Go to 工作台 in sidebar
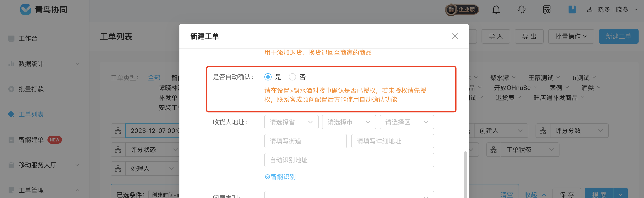The width and height of the screenshot is (644, 198). [x=28, y=38]
